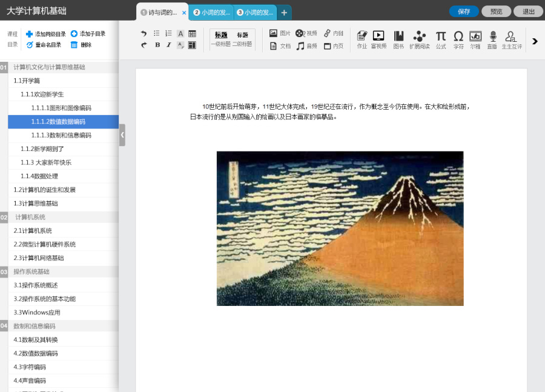
Task: Rename directory with 重命名目录
Action: tap(44, 45)
